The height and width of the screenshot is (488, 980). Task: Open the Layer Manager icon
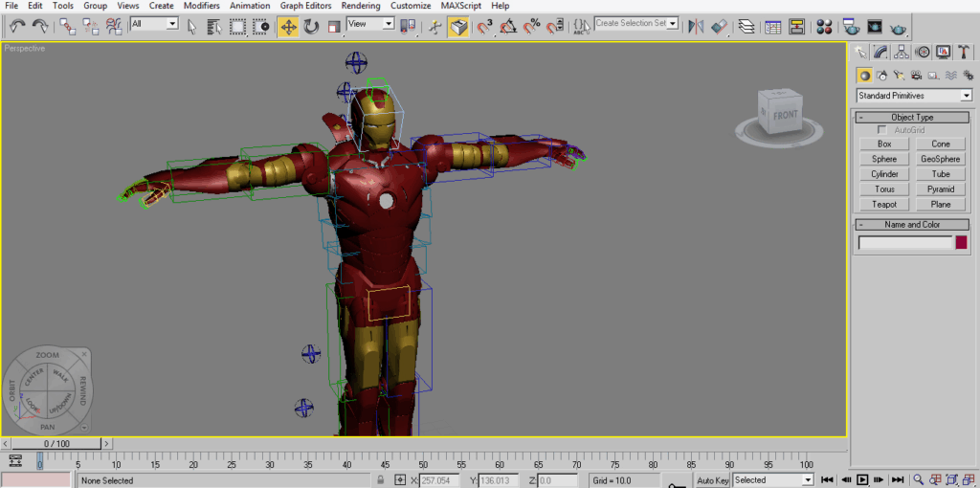click(x=746, y=26)
